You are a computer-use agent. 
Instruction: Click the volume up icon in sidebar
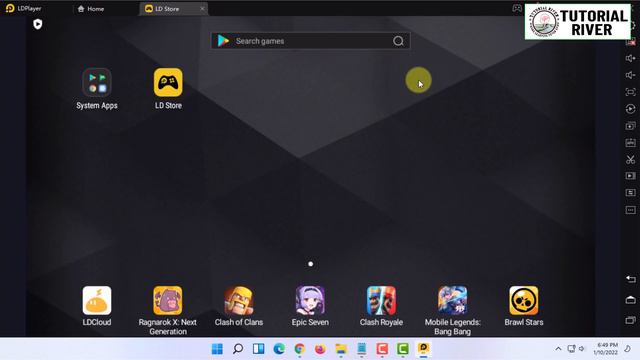631,58
